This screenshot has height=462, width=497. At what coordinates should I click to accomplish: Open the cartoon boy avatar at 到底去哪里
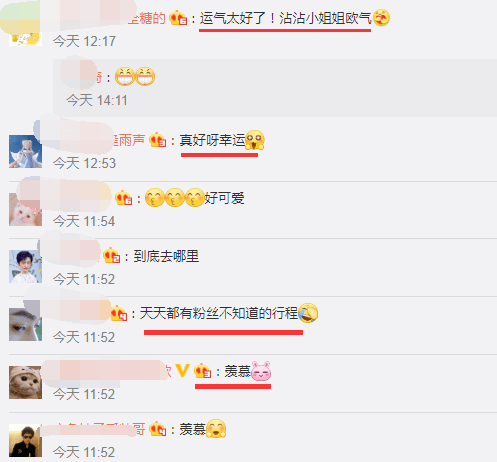25,267
